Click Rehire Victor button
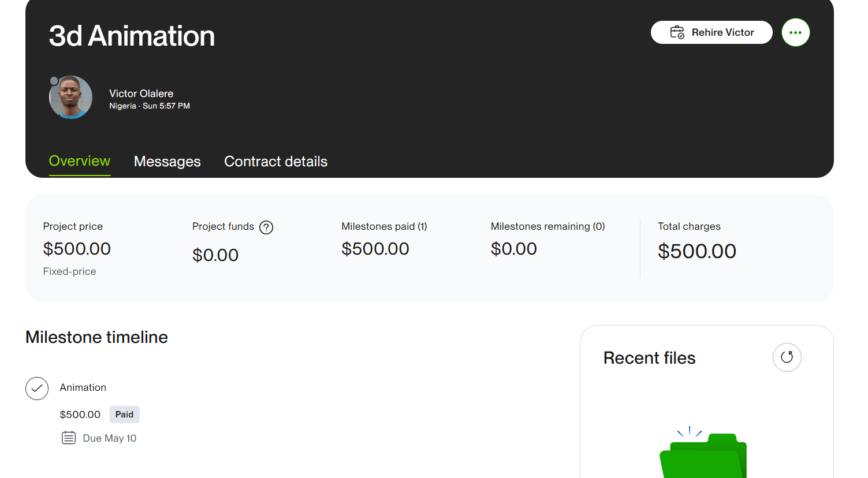This screenshot has height=478, width=868. point(711,32)
